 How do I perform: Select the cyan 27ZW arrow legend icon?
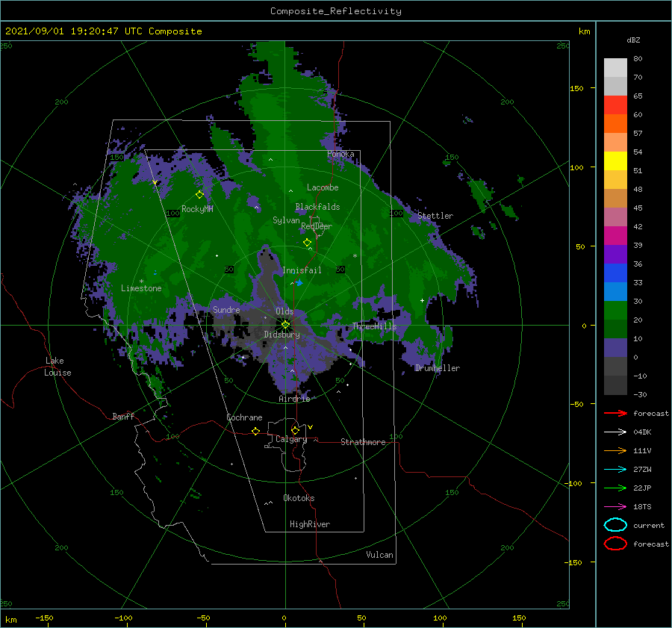[615, 470]
